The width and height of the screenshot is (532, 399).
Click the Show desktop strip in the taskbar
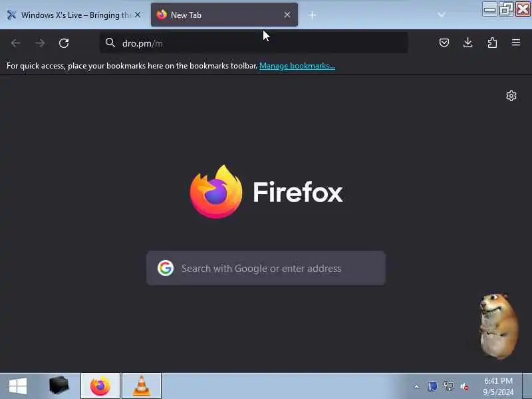coord(527,386)
